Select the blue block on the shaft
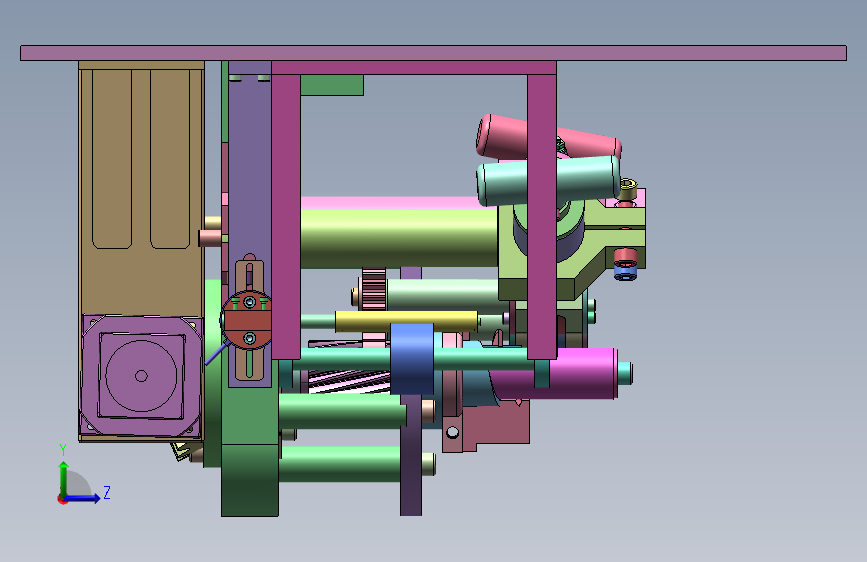 (412, 358)
